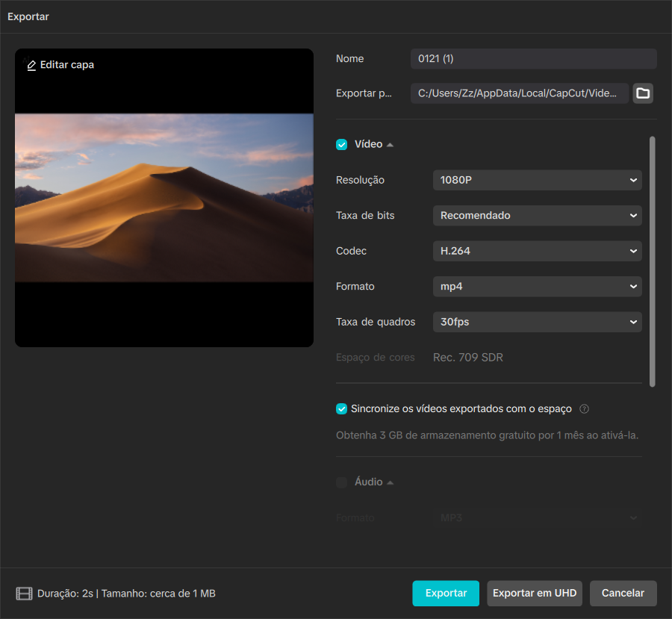Toggle the Sincronize os vídeos exportados checkbox

342,409
